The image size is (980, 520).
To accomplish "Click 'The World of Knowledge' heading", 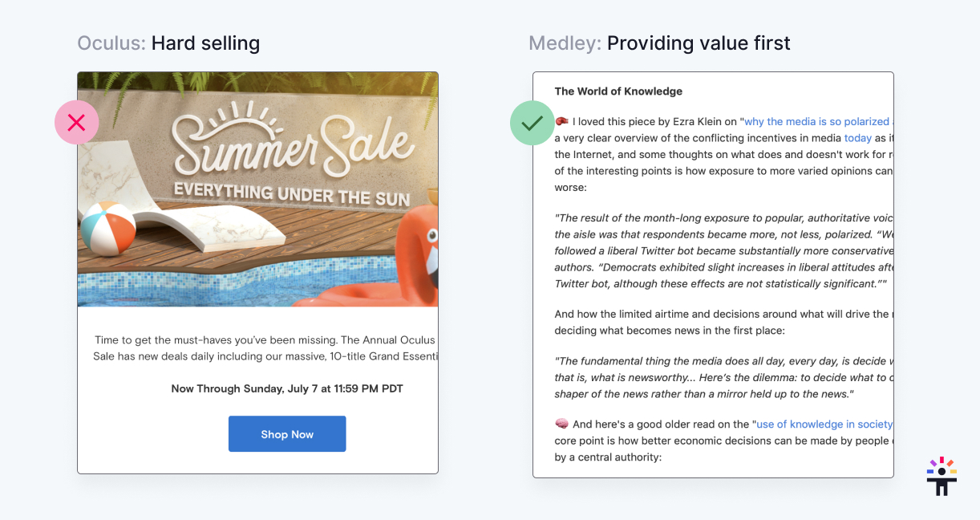I will (x=618, y=91).
